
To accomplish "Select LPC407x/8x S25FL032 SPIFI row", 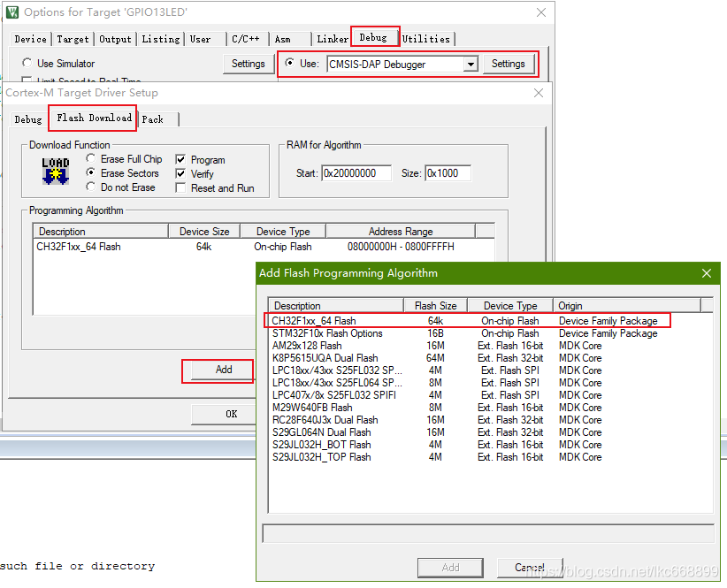I will 491,395.
